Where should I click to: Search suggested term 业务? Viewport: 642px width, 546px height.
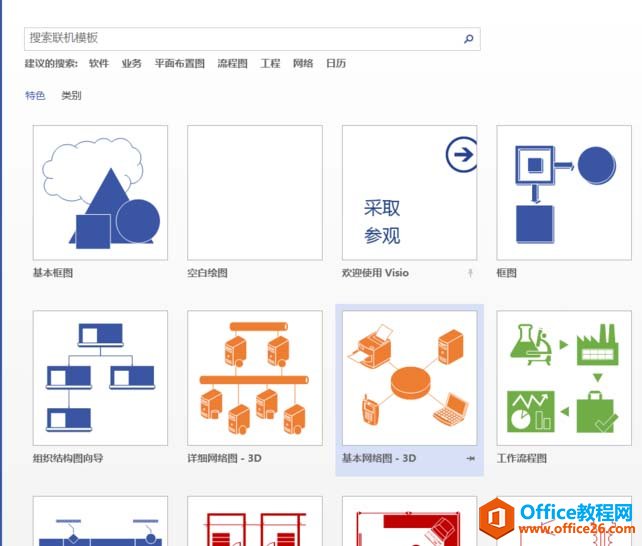click(x=131, y=63)
